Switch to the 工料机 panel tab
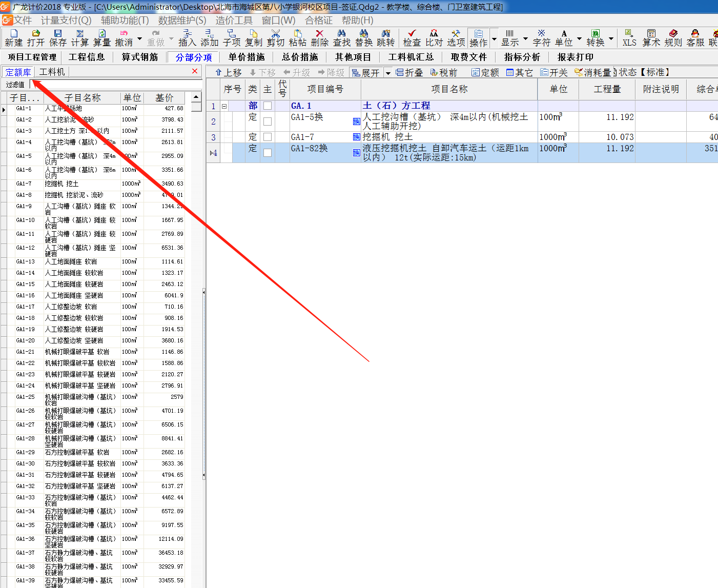This screenshot has width=718, height=588. 52,72
